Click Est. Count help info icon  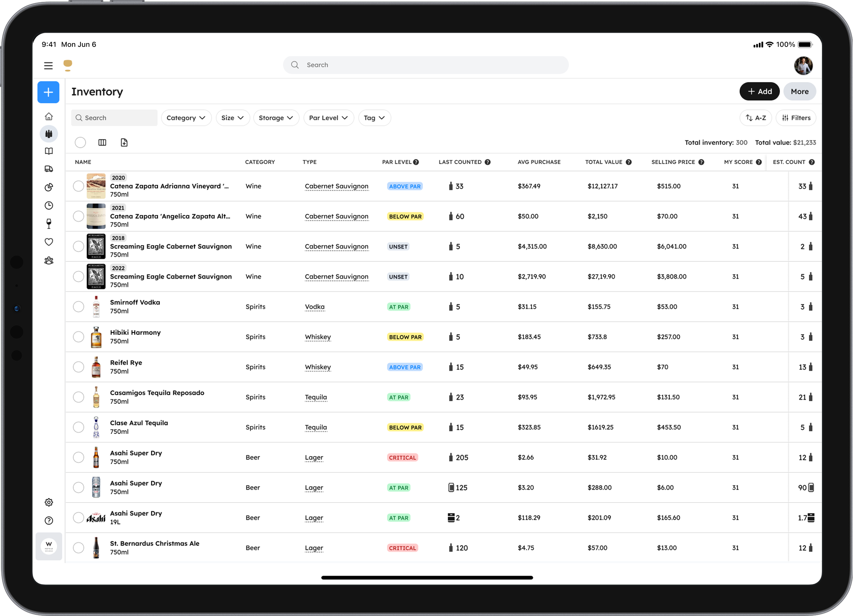tap(812, 162)
